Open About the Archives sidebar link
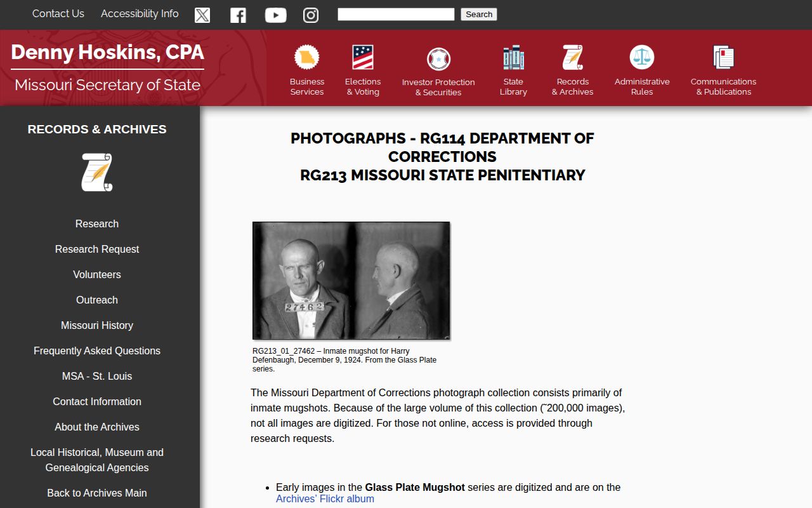This screenshot has width=812, height=508. pos(97,427)
